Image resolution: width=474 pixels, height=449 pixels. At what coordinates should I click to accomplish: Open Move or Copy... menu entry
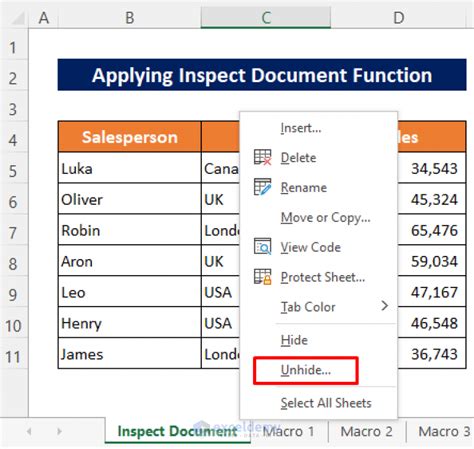(325, 218)
